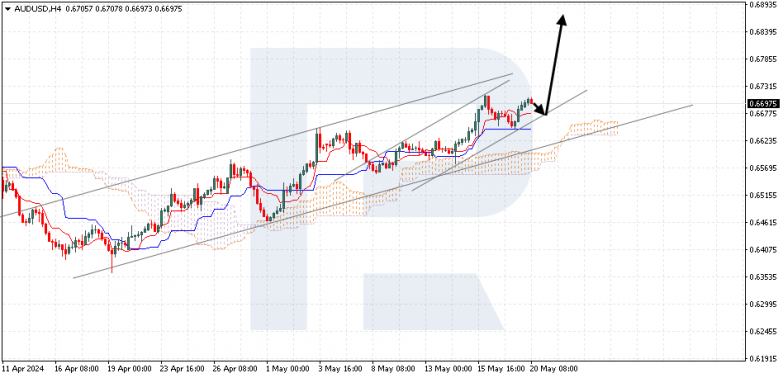This screenshot has height=378, width=782.
Task: Click the 0.63535 price axis label
Action: (x=764, y=277)
